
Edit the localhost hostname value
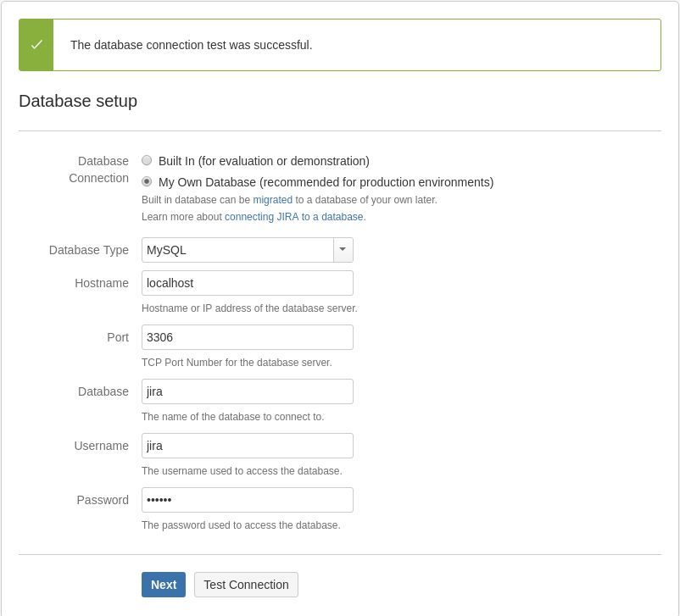point(247,283)
